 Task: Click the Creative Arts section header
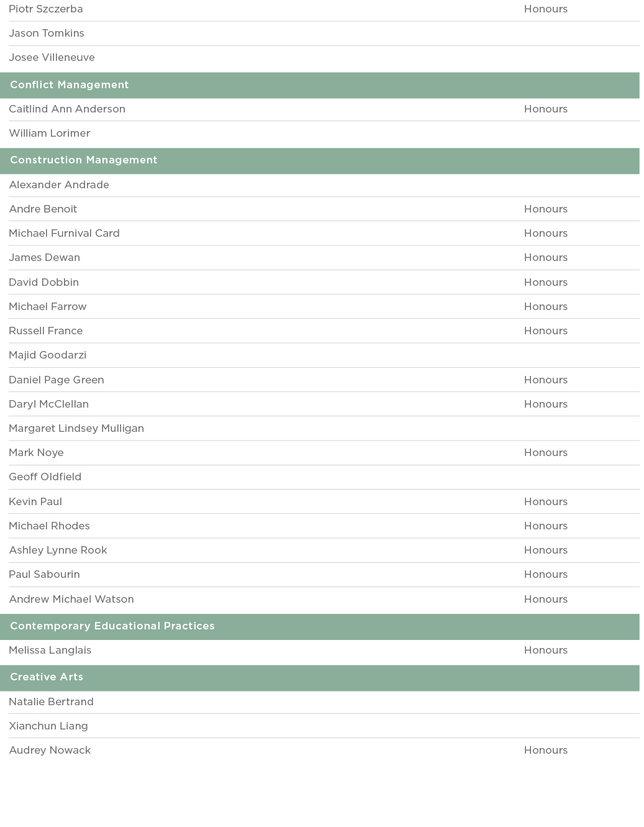(x=47, y=677)
